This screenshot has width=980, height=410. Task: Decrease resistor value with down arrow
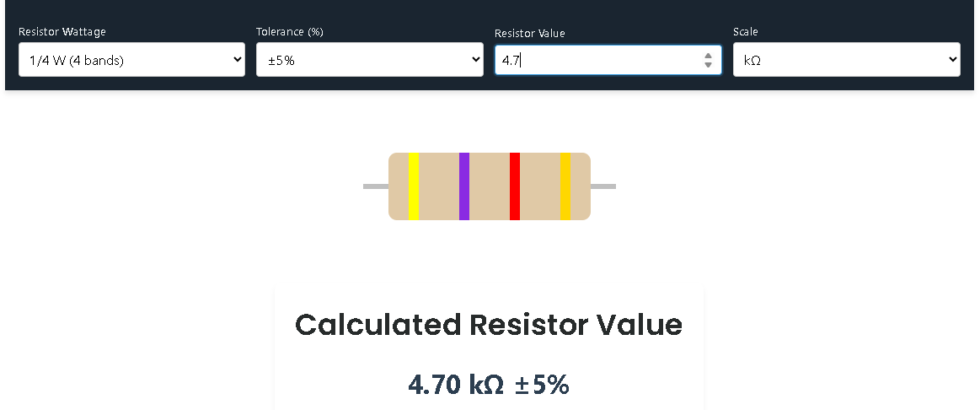pyautogui.click(x=708, y=65)
